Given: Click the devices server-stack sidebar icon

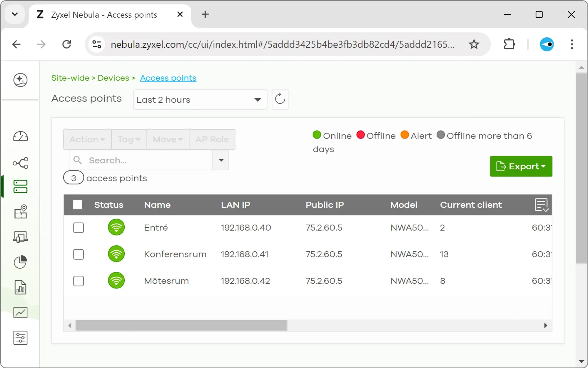Looking at the screenshot, I should [x=20, y=187].
